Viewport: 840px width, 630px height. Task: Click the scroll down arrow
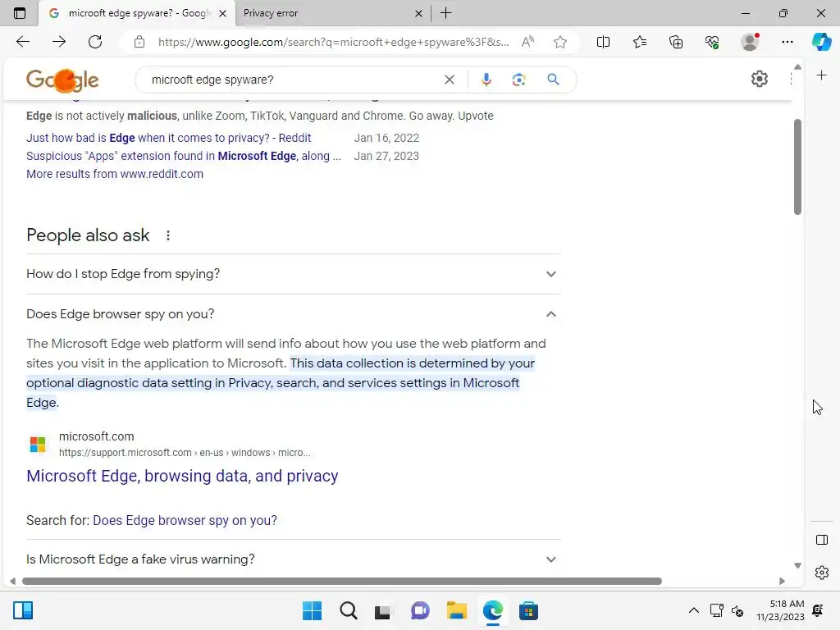pos(797,566)
